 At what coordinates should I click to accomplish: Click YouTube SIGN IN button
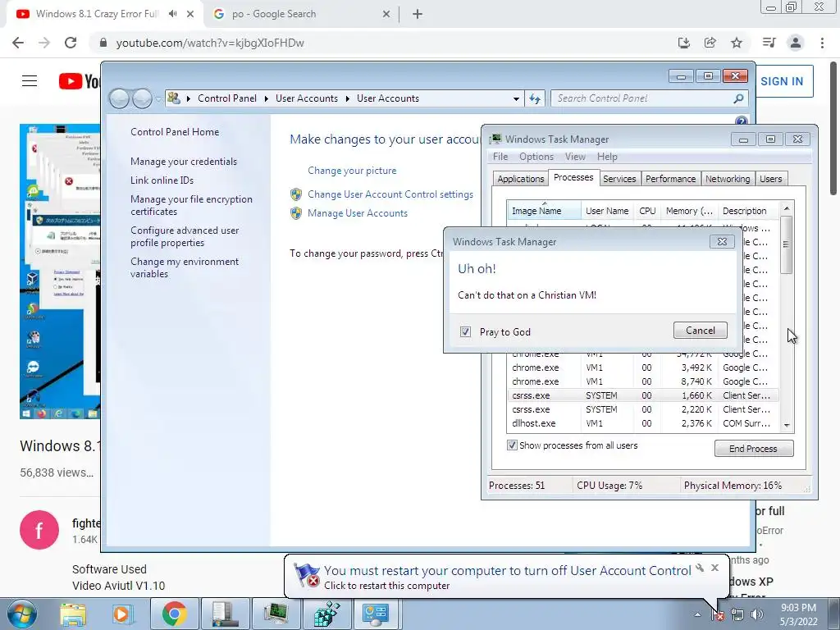click(x=782, y=81)
